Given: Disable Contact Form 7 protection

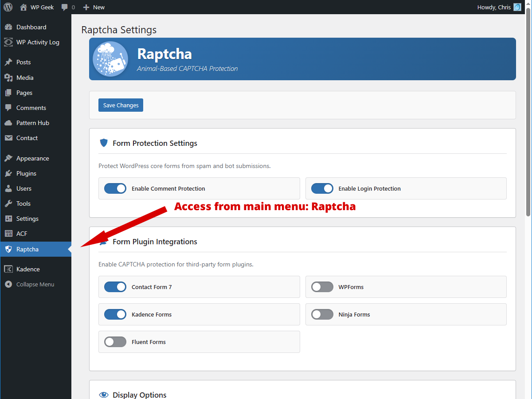Looking at the screenshot, I should click(115, 287).
